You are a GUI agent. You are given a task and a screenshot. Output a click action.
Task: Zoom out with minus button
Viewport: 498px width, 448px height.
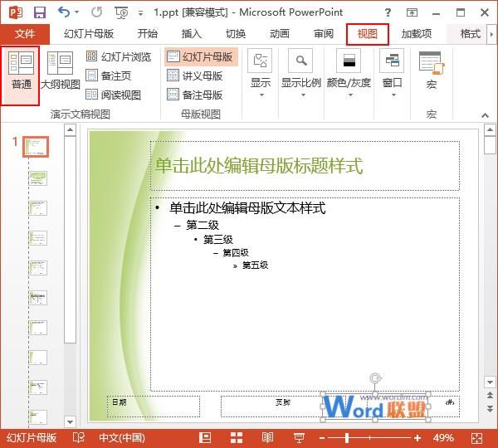point(322,439)
